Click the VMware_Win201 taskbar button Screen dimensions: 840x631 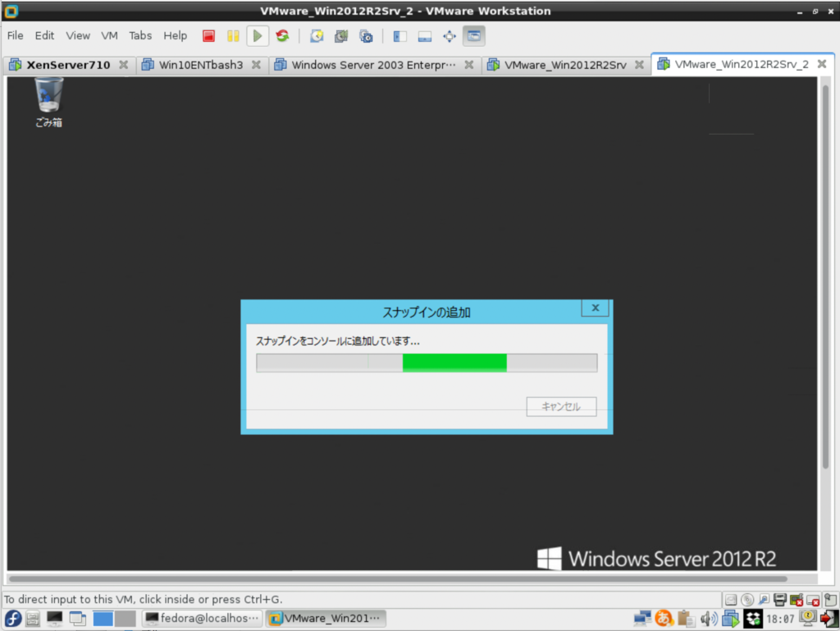[325, 619]
